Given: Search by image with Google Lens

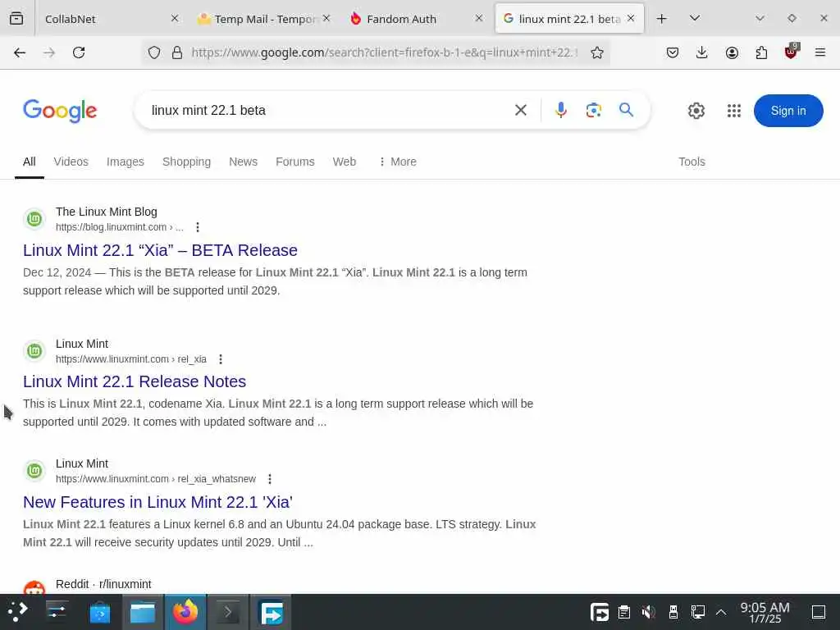Looking at the screenshot, I should point(594,111).
